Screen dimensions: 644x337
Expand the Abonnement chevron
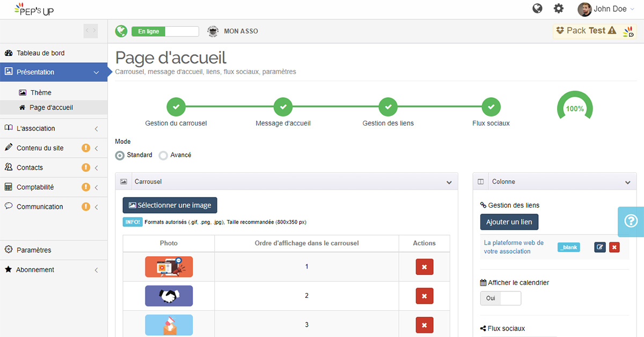96,270
